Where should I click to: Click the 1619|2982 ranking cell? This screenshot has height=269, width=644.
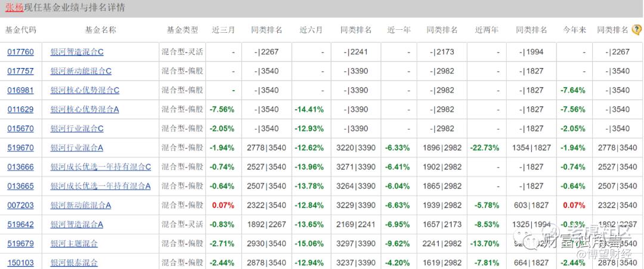442,262
